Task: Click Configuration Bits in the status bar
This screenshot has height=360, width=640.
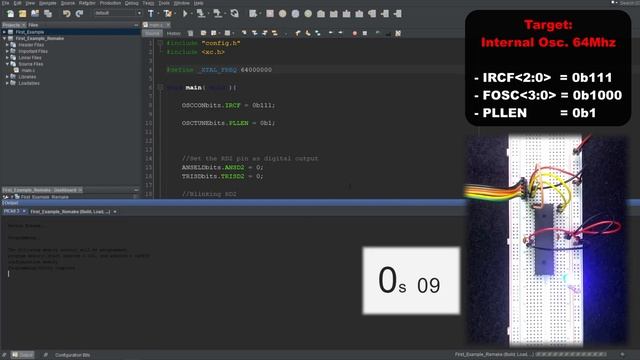Action: click(72, 355)
